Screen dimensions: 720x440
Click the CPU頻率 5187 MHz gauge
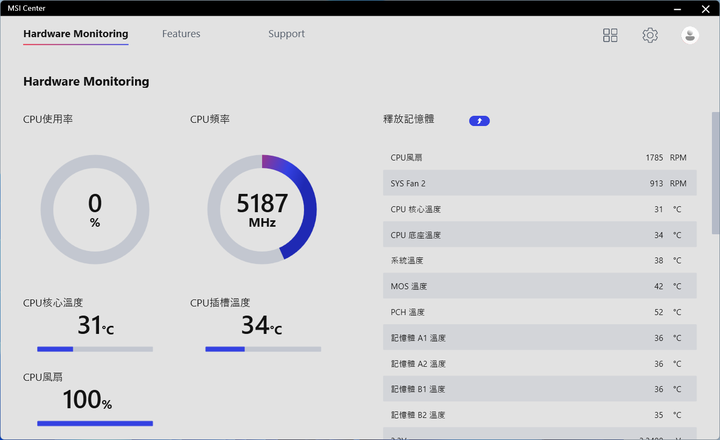tap(262, 209)
